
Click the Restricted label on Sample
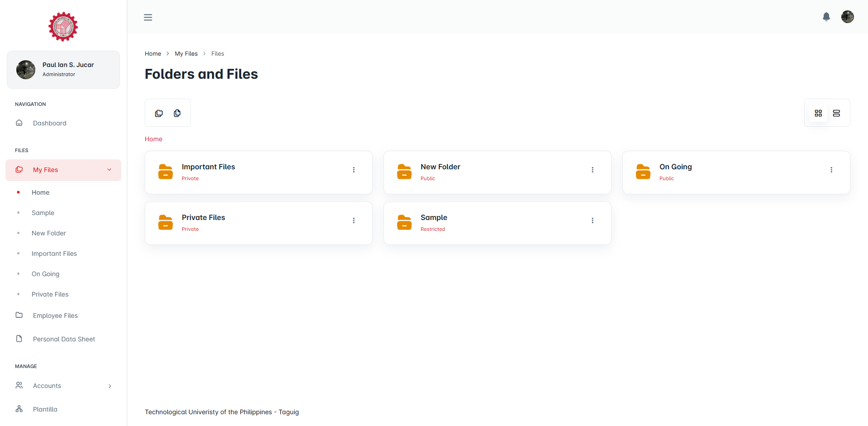click(433, 229)
